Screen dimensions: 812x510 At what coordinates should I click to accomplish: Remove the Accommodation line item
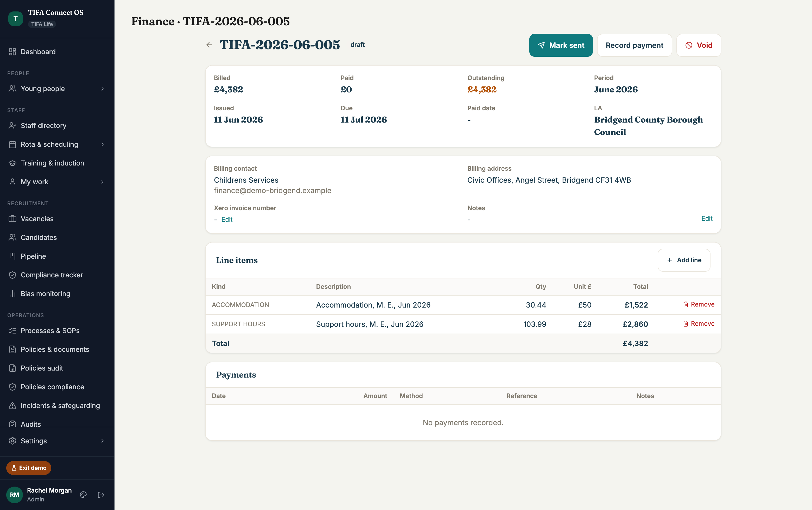point(699,304)
